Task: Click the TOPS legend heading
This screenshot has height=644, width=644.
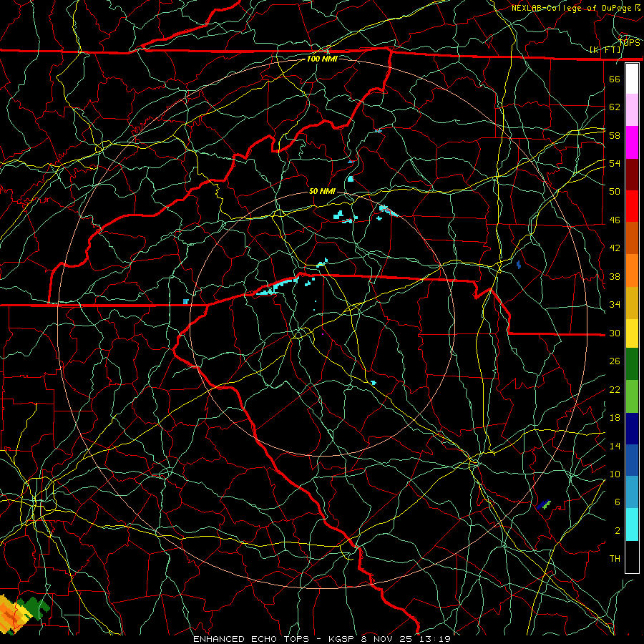Action: pyautogui.click(x=630, y=42)
